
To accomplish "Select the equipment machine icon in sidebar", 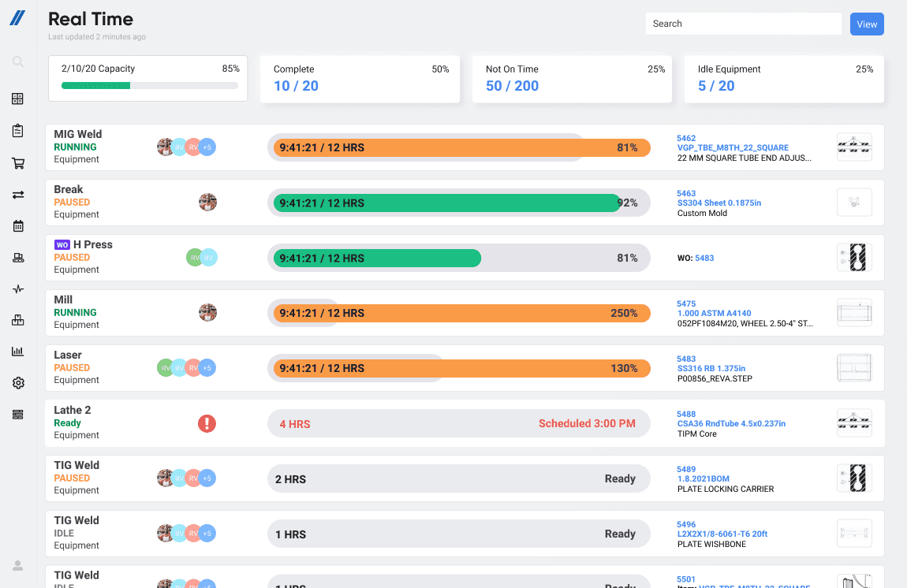I will [x=17, y=257].
